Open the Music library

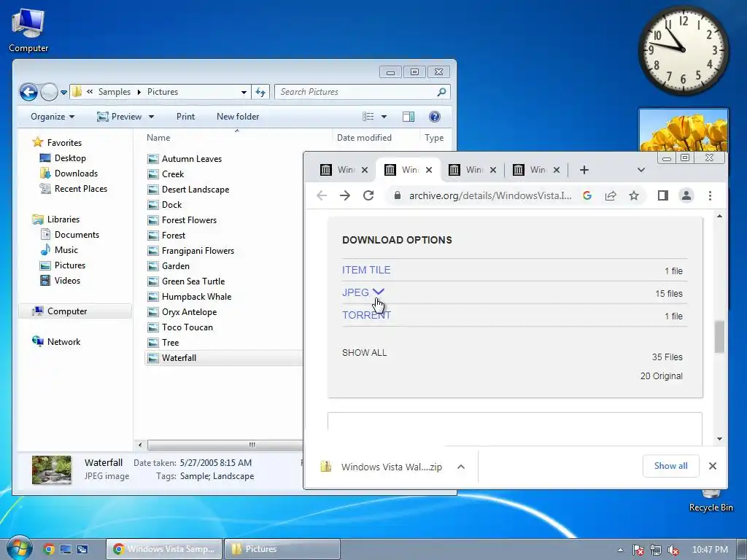click(x=66, y=249)
